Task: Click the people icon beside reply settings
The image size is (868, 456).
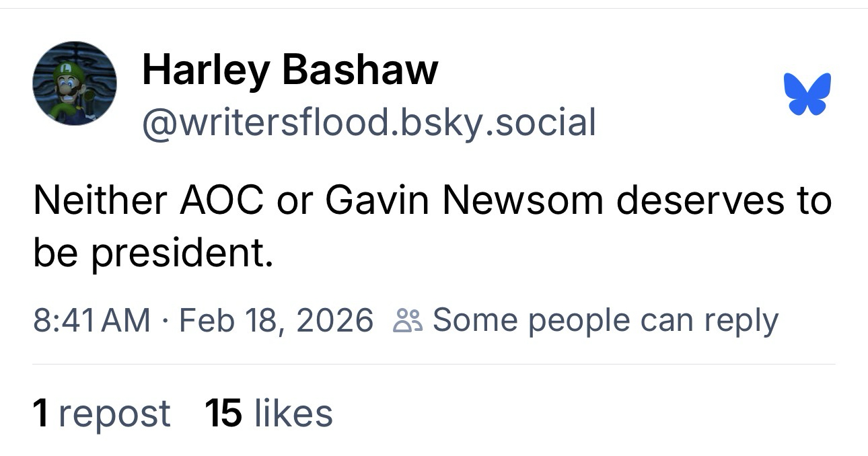Action: click(408, 321)
